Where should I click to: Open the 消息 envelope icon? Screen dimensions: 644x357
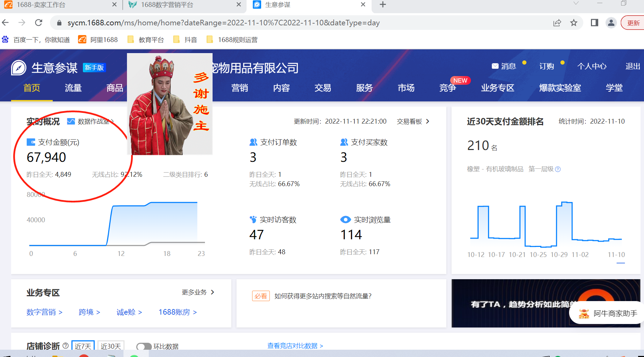click(495, 66)
